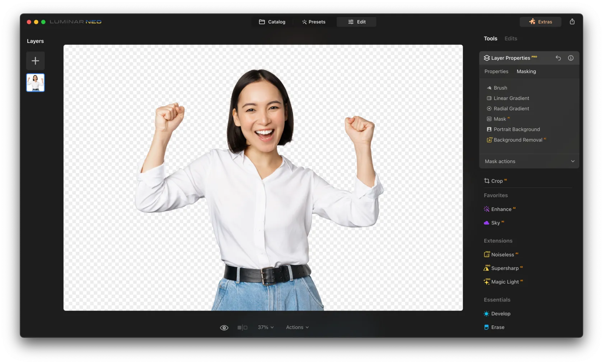The image size is (603, 364).
Task: Open the Presets section
Action: [314, 22]
